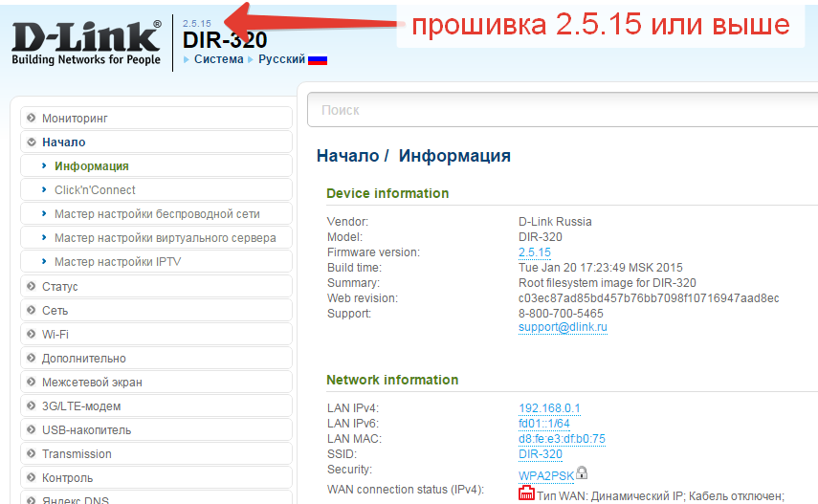818x504 pixels.
Task: Expand the Wi-Fi menu section
Action: [x=156, y=334]
